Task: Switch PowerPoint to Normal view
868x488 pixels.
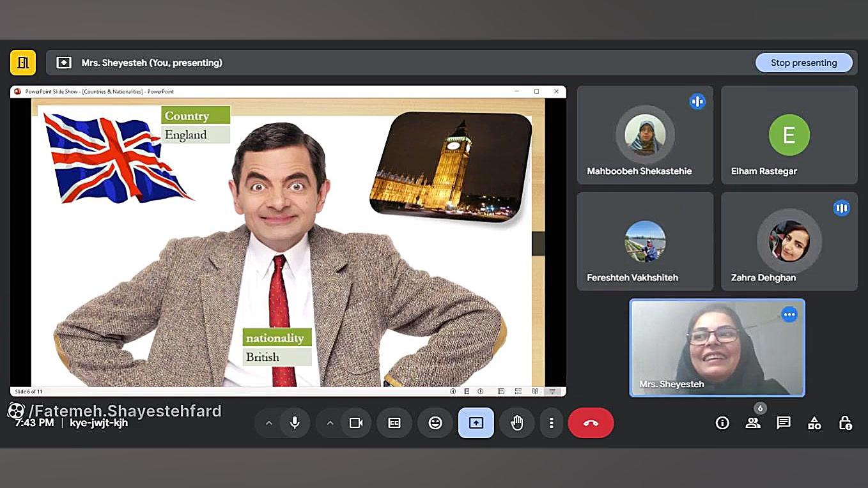Action: (501, 392)
